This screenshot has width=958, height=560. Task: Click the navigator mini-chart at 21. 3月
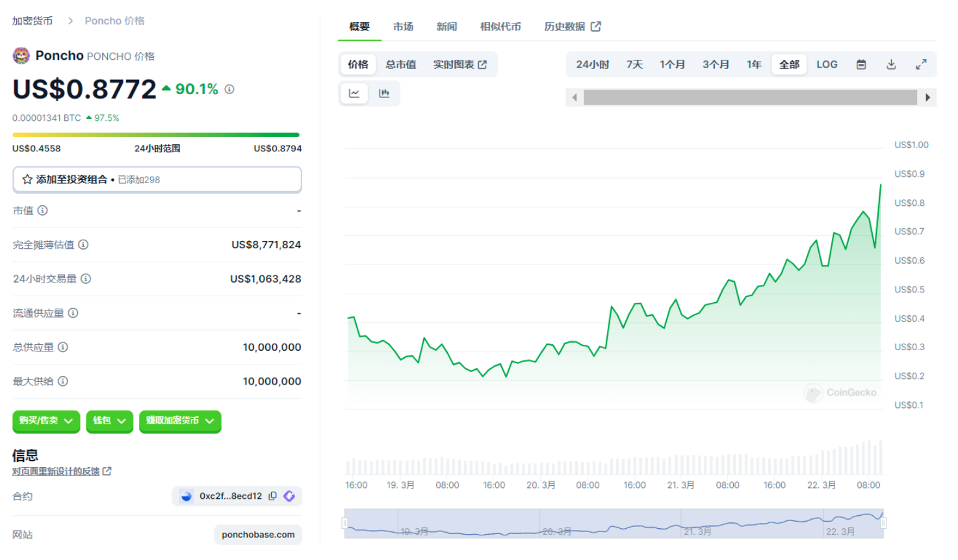697,531
